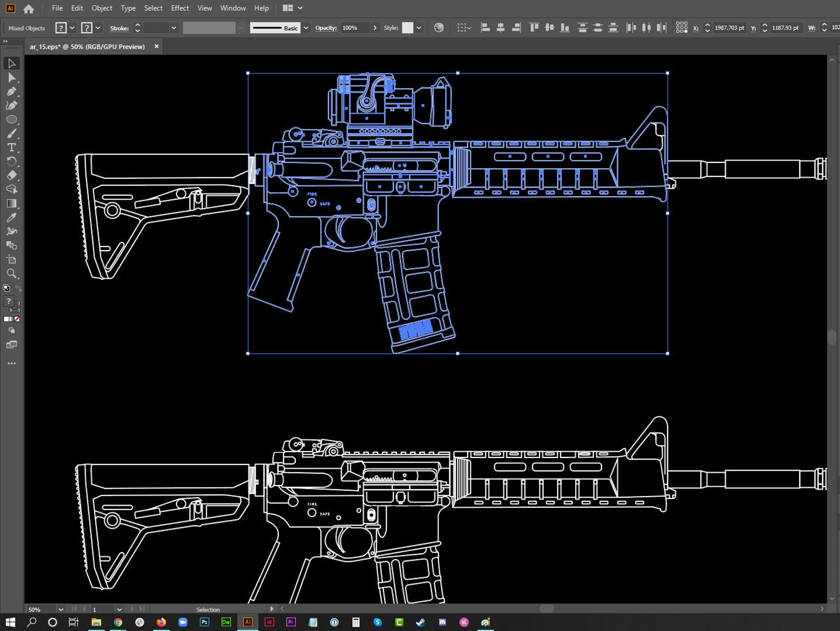This screenshot has width=840, height=631.
Task: Click the Y: transform link
Action: pyautogui.click(x=753, y=28)
